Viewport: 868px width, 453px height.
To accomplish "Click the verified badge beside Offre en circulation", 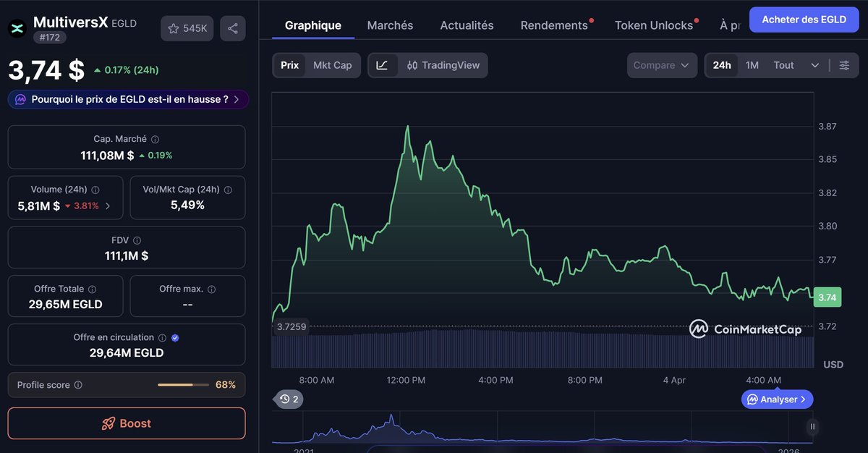I will point(175,337).
